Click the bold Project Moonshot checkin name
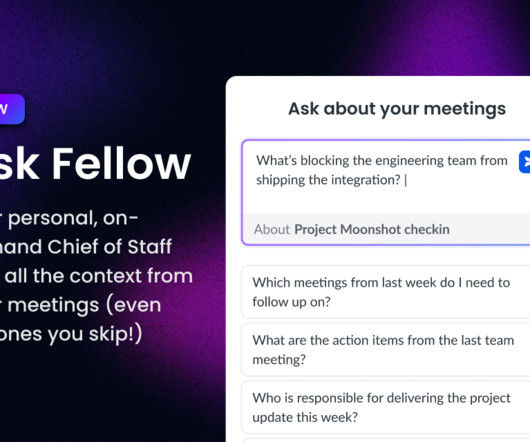The width and height of the screenshot is (530, 442). (x=372, y=229)
